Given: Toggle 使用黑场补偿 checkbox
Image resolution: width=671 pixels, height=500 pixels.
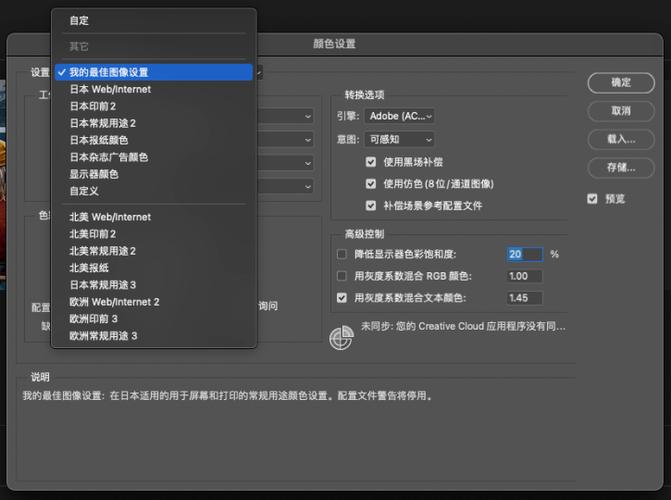Looking at the screenshot, I should tap(371, 162).
